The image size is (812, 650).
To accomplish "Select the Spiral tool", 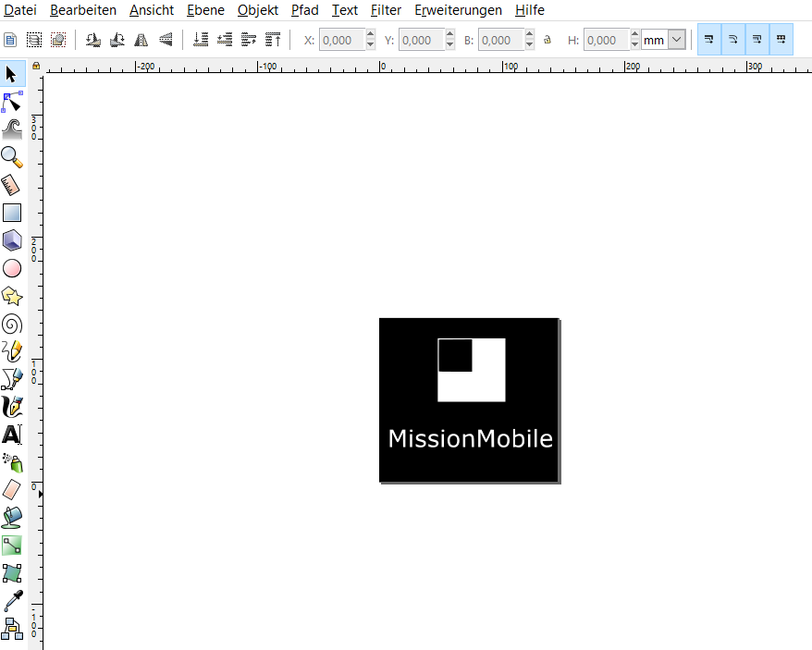I will [11, 325].
